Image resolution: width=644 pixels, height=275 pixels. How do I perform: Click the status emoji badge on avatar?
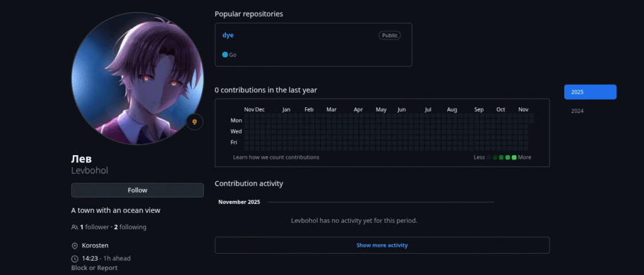195,122
